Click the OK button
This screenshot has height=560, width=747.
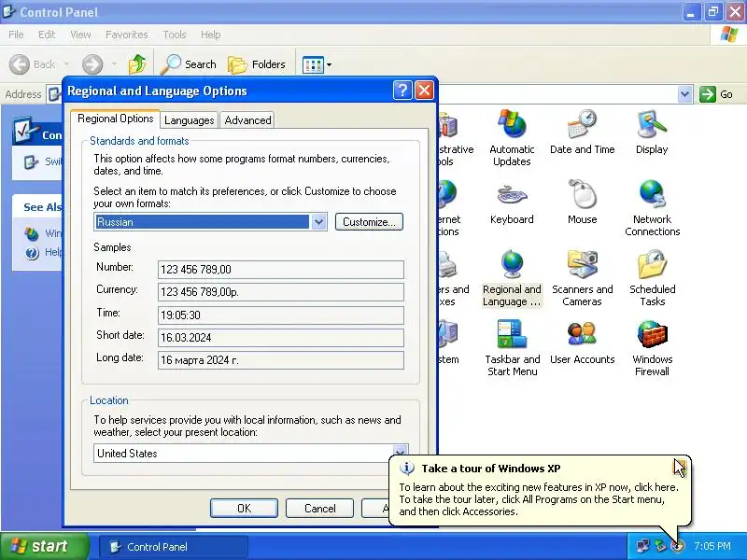(x=244, y=508)
